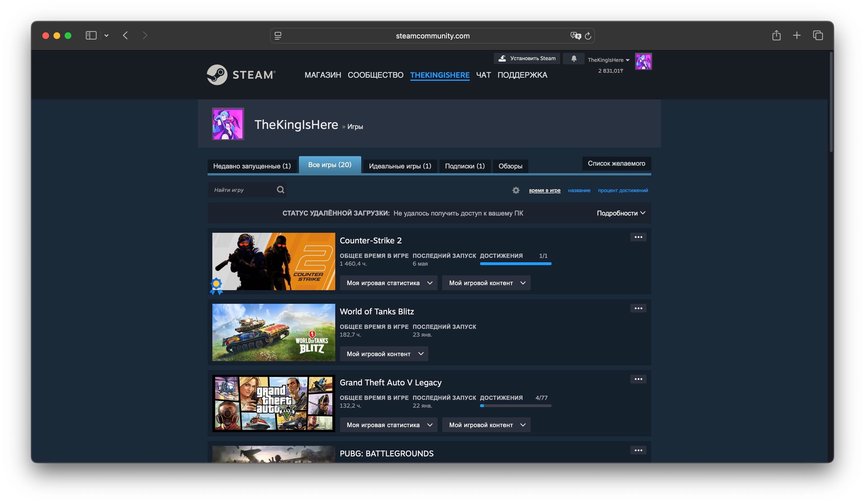Open the Grand Theft Auto V Legacy title
Image resolution: width=865 pixels, height=504 pixels.
390,383
